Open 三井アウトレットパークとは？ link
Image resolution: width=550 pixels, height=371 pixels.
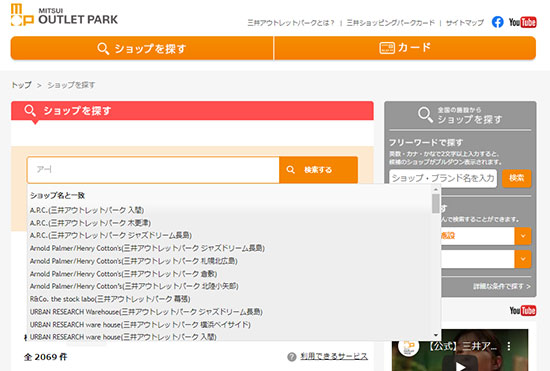(x=291, y=23)
